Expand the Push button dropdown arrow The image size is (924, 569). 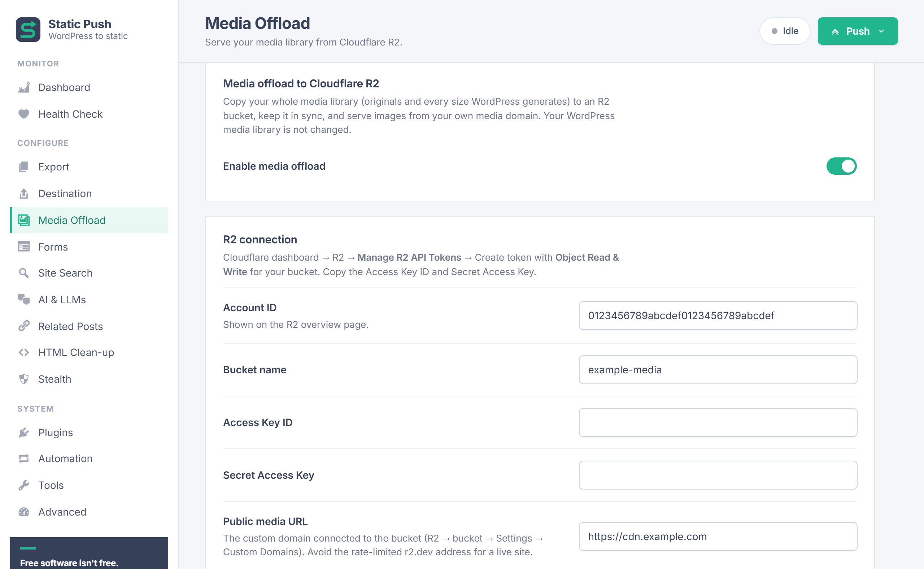(x=881, y=31)
